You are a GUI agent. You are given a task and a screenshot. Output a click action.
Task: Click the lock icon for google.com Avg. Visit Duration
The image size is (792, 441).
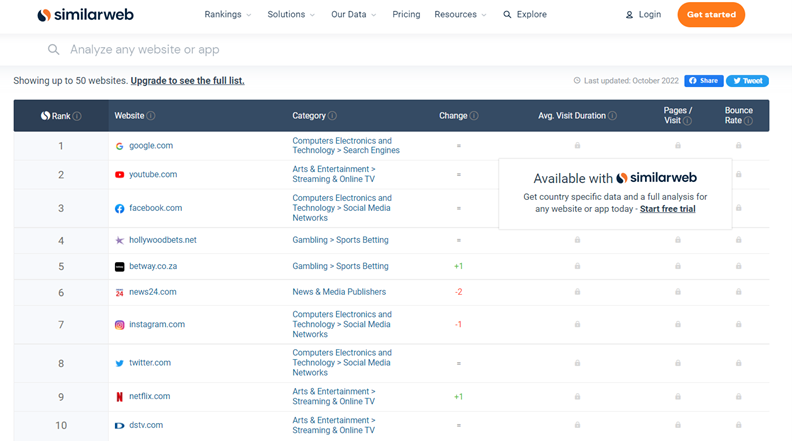[x=577, y=145]
